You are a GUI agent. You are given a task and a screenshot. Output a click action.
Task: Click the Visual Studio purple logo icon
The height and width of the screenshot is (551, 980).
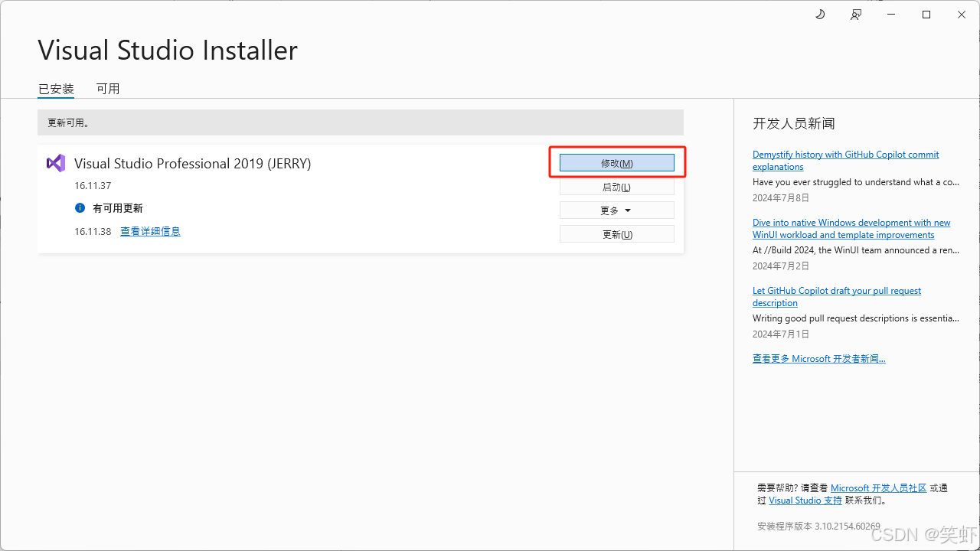click(56, 163)
